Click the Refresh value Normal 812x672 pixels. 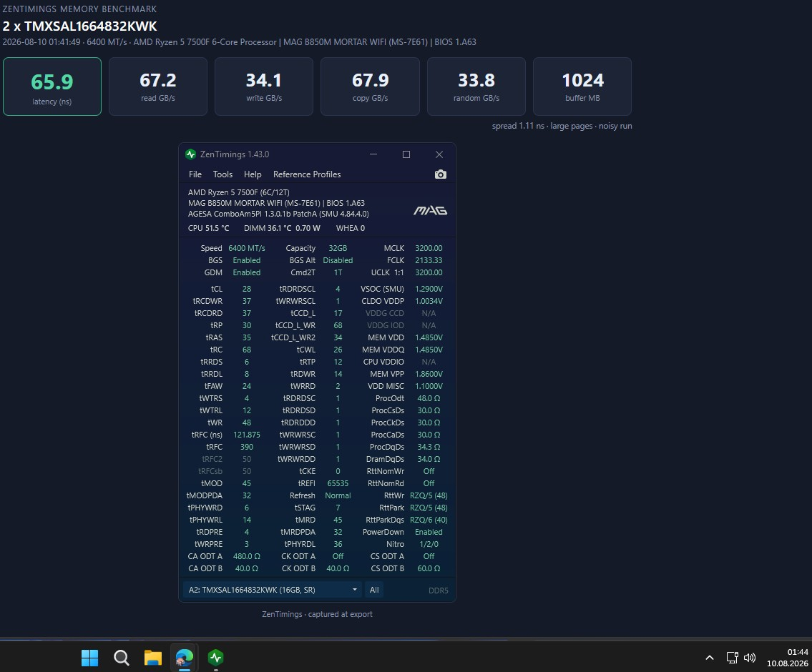pyautogui.click(x=338, y=495)
